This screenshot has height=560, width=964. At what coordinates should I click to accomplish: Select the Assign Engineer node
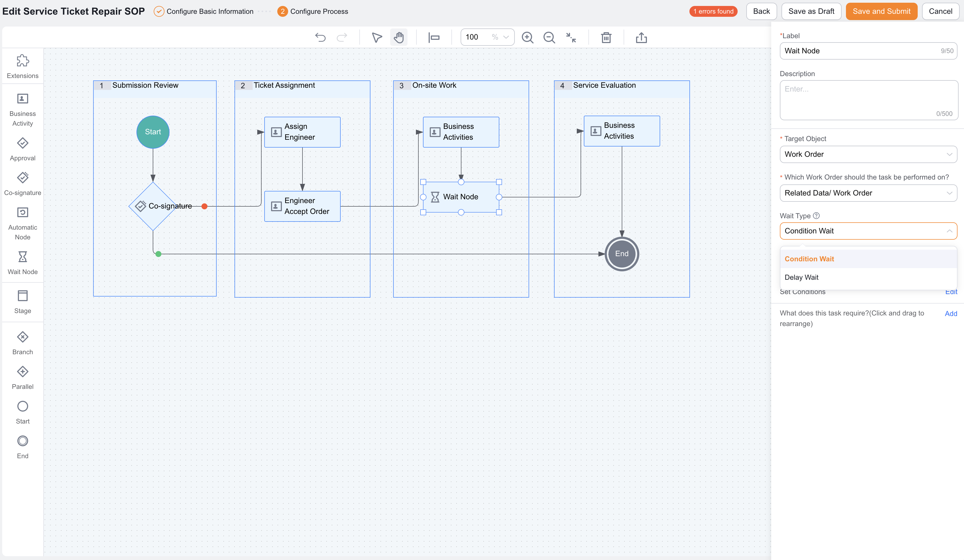302,132
